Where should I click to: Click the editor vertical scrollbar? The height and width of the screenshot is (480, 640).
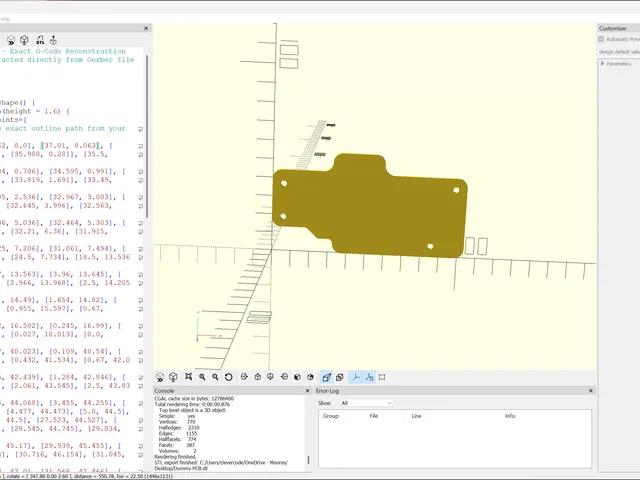[147, 137]
